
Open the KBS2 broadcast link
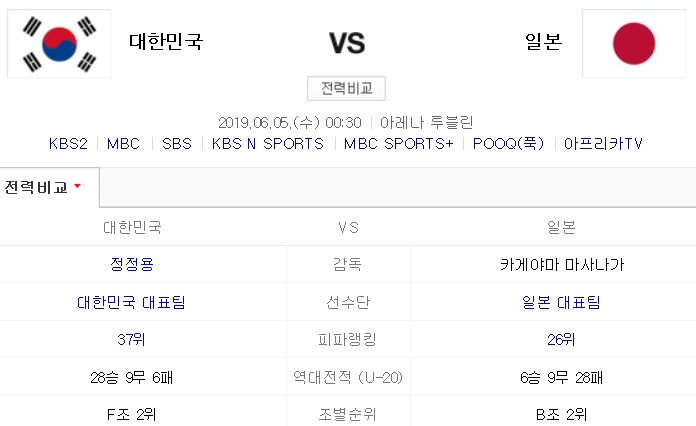click(68, 143)
